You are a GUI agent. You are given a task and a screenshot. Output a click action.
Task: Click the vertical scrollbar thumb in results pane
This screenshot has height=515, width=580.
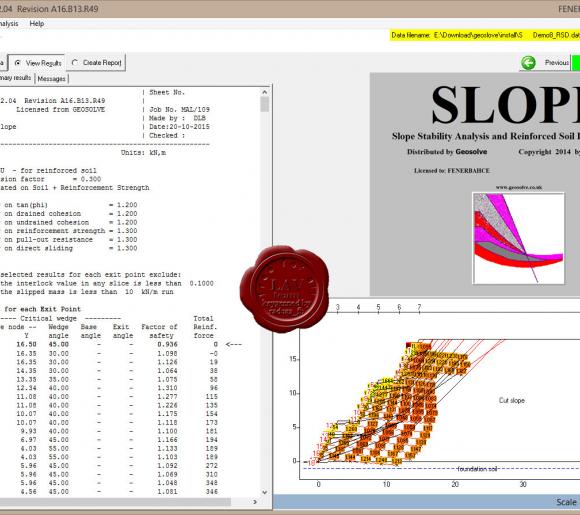(264, 104)
